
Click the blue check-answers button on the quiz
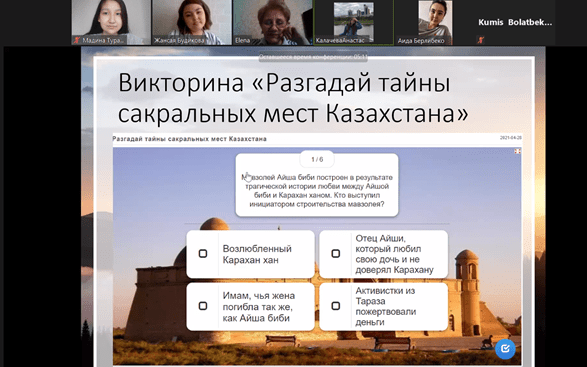click(505, 349)
